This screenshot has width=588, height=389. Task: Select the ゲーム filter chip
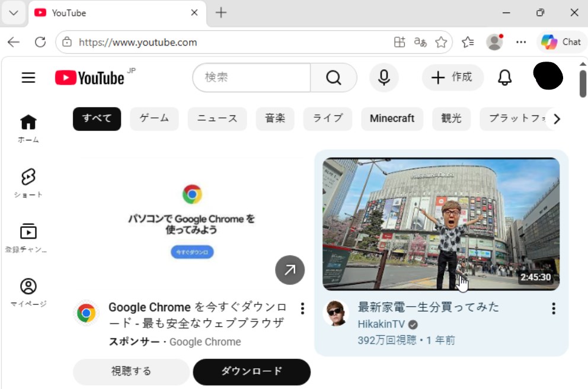[154, 119]
